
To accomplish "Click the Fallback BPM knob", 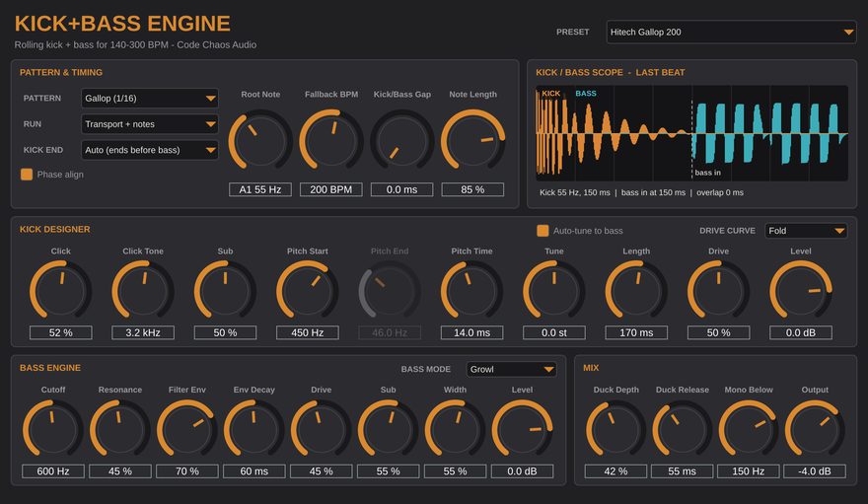I will click(331, 140).
